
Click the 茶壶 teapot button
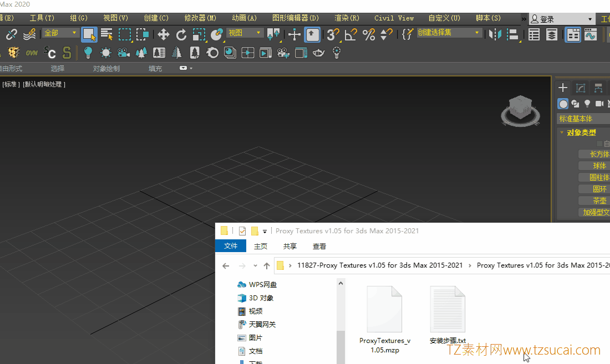pyautogui.click(x=594, y=201)
